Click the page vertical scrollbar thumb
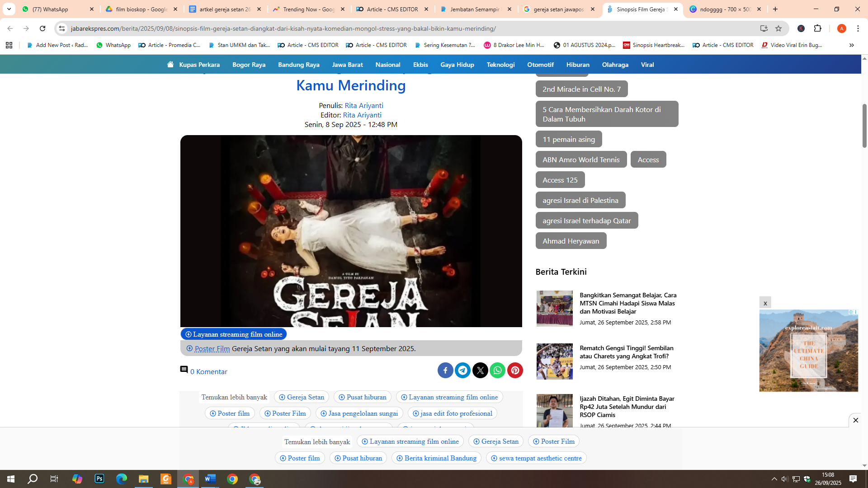The image size is (868, 488). tap(864, 126)
